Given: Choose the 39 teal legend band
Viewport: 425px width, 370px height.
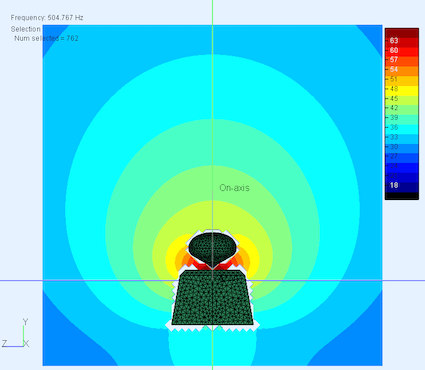Looking at the screenshot, I should (402, 120).
